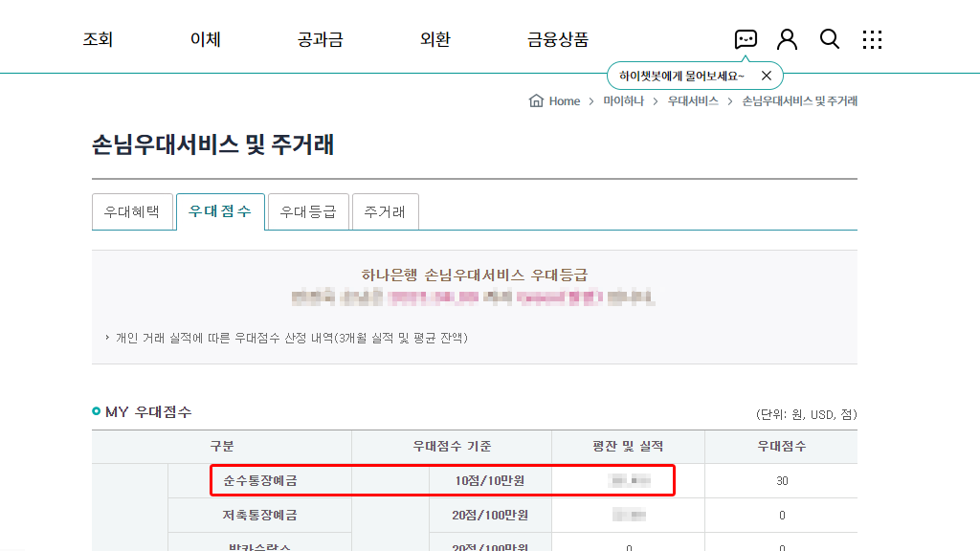Viewport: 980px width, 551px height.
Task: Click the 우대서비스 breadcrumb link
Action: tap(692, 100)
